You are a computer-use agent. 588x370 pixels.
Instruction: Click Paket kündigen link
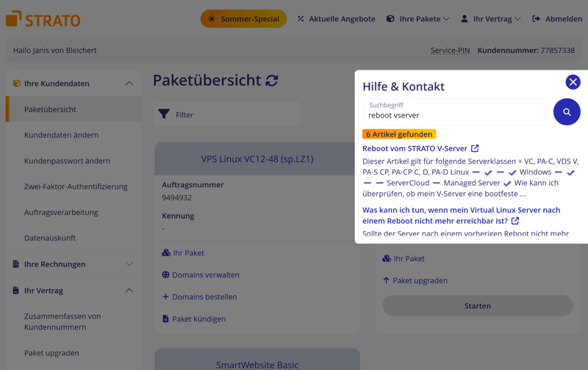point(198,319)
